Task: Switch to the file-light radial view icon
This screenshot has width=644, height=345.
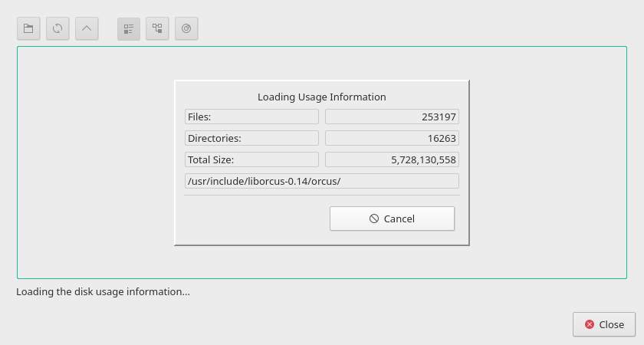Action: pos(186,29)
